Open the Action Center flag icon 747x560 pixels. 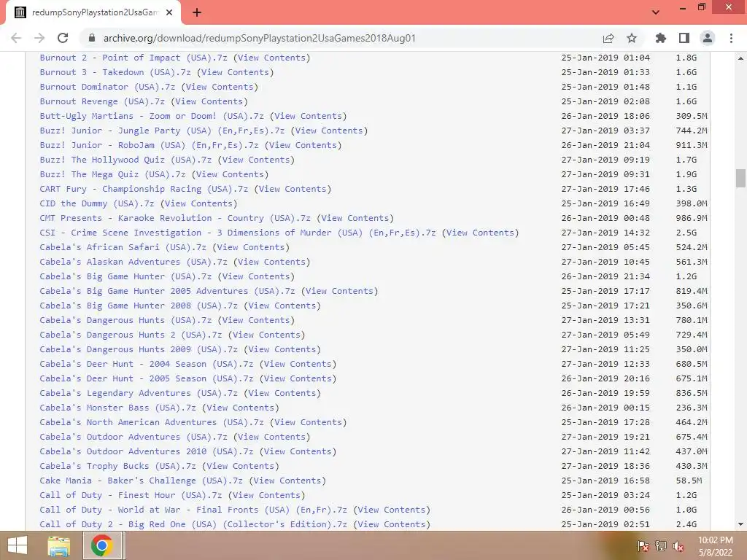click(x=643, y=546)
